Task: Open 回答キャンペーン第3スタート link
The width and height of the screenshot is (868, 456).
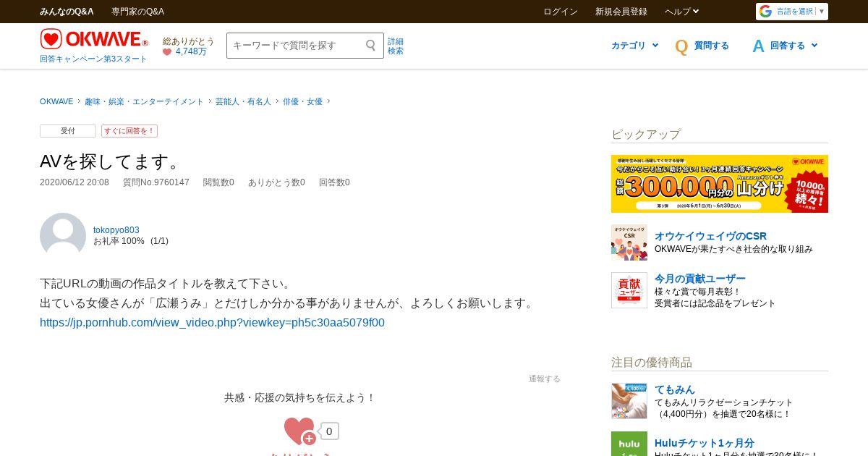Action: [93, 59]
